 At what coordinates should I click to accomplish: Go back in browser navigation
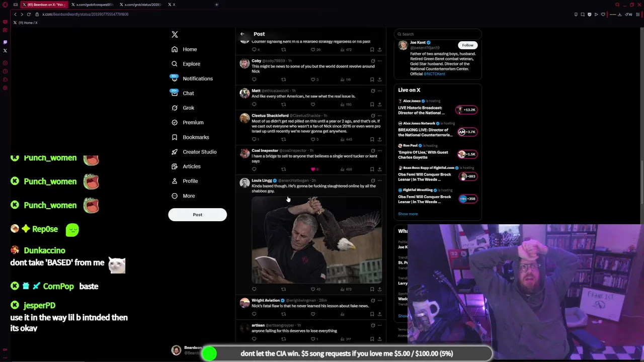pos(15,14)
